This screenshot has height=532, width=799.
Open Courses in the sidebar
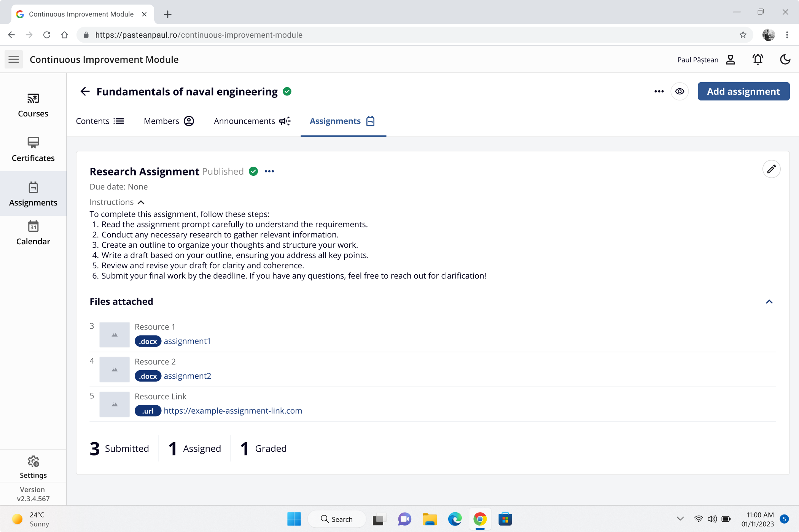pyautogui.click(x=33, y=105)
